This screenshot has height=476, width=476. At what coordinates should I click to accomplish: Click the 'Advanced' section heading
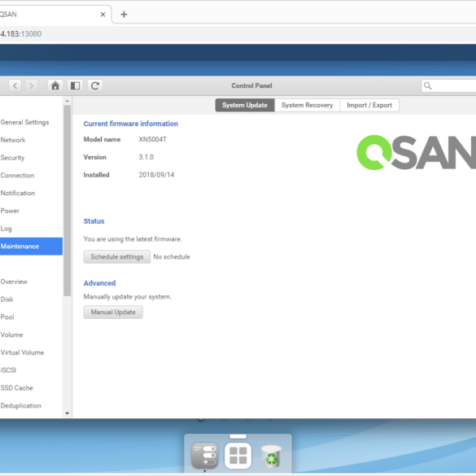(99, 283)
